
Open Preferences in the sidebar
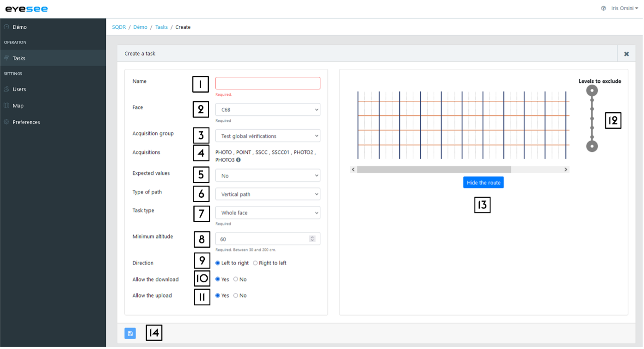(53, 122)
